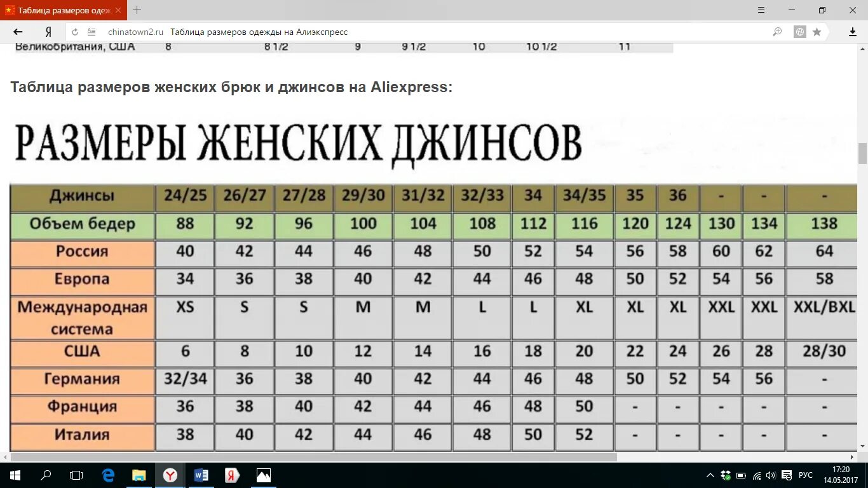Image resolution: width=868 pixels, height=488 pixels.
Task: Open Windows taskbar search
Action: click(46, 475)
